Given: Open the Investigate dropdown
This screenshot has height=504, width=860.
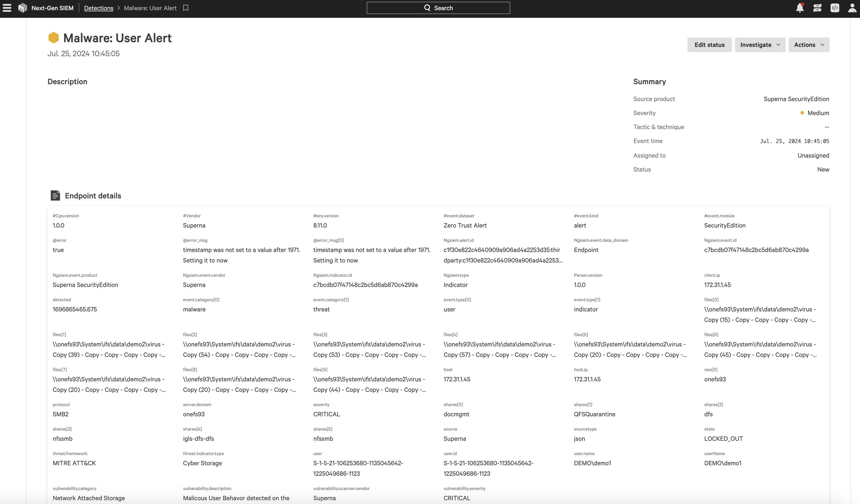Looking at the screenshot, I should [x=760, y=45].
